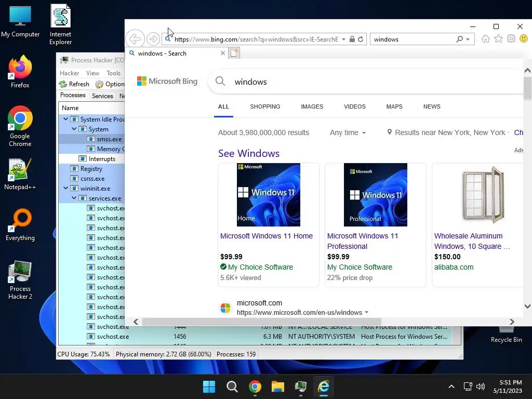The width and height of the screenshot is (532, 399).
Task: Switch to Bing IMAGES tab
Action: (x=312, y=107)
